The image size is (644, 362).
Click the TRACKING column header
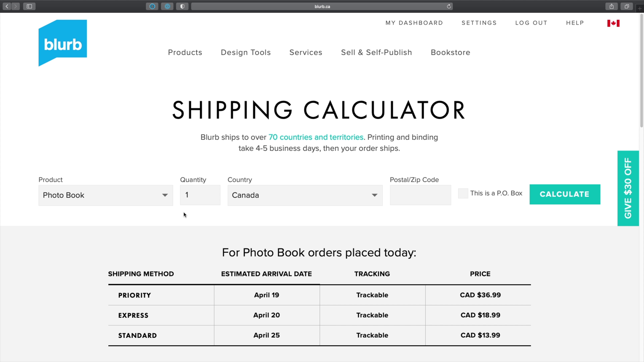372,274
